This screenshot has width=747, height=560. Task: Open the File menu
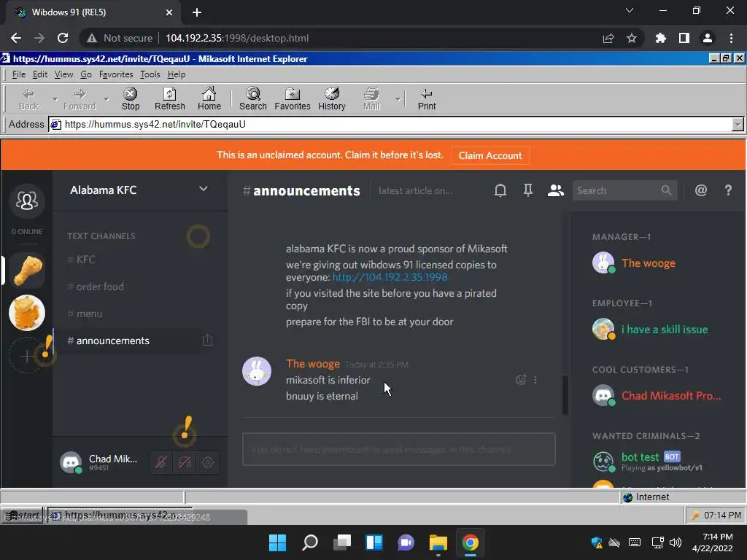(x=18, y=74)
